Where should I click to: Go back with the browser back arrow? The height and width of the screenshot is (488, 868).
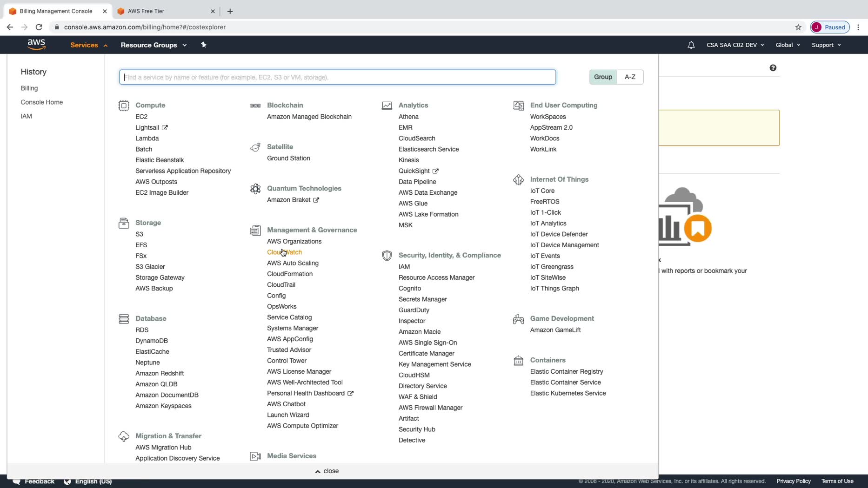click(10, 27)
